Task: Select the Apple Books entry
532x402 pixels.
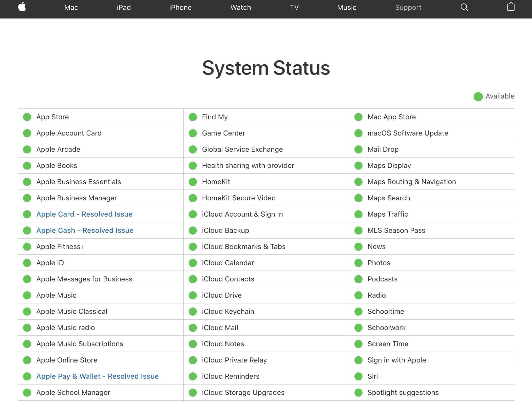Action: (x=57, y=166)
